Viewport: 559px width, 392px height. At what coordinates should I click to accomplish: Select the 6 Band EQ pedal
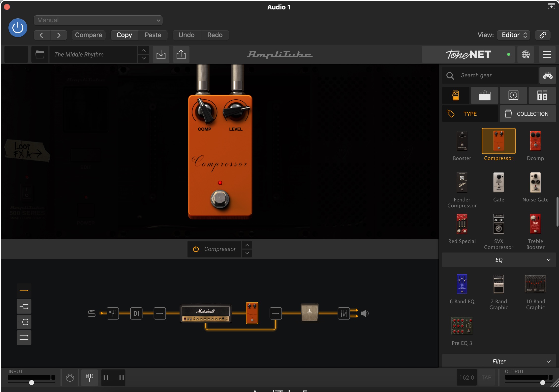tap(462, 284)
